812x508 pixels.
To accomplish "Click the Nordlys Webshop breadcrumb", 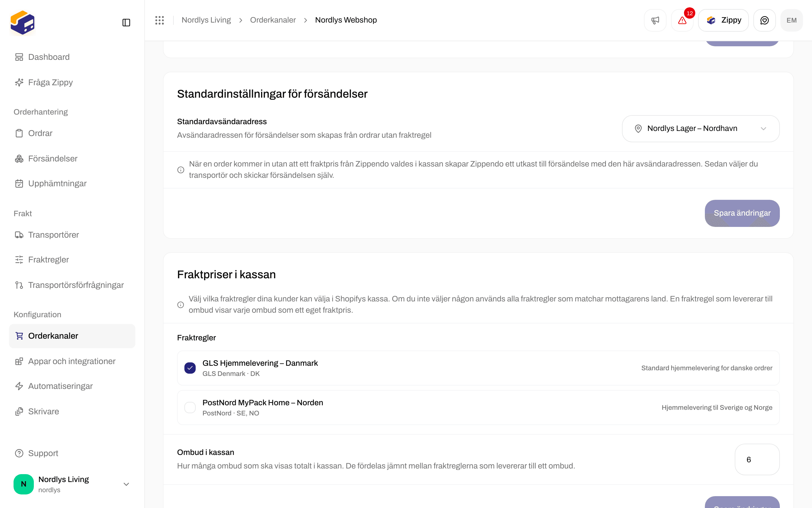I will [x=346, y=20].
